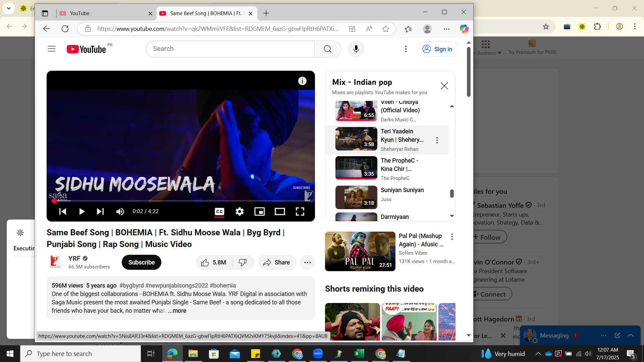Viewport: 644px width, 362px height.
Task: Open options for Pal Pal Mashup
Action: point(452,237)
